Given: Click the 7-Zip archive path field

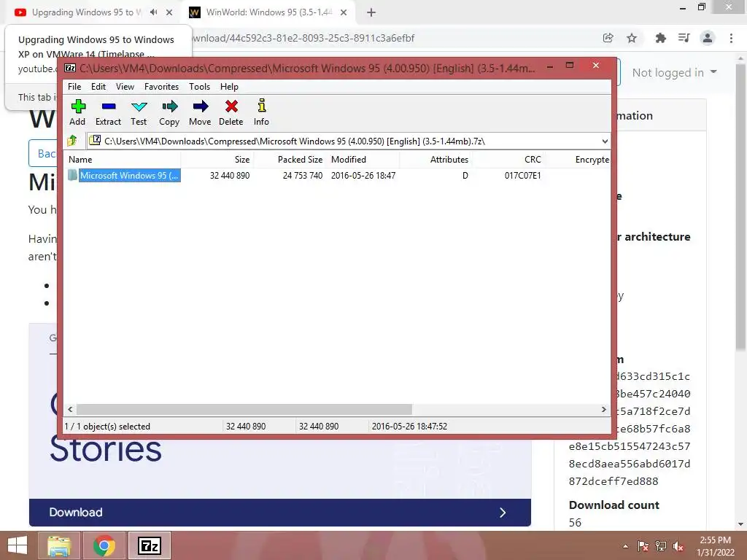Looking at the screenshot, I should 348,141.
